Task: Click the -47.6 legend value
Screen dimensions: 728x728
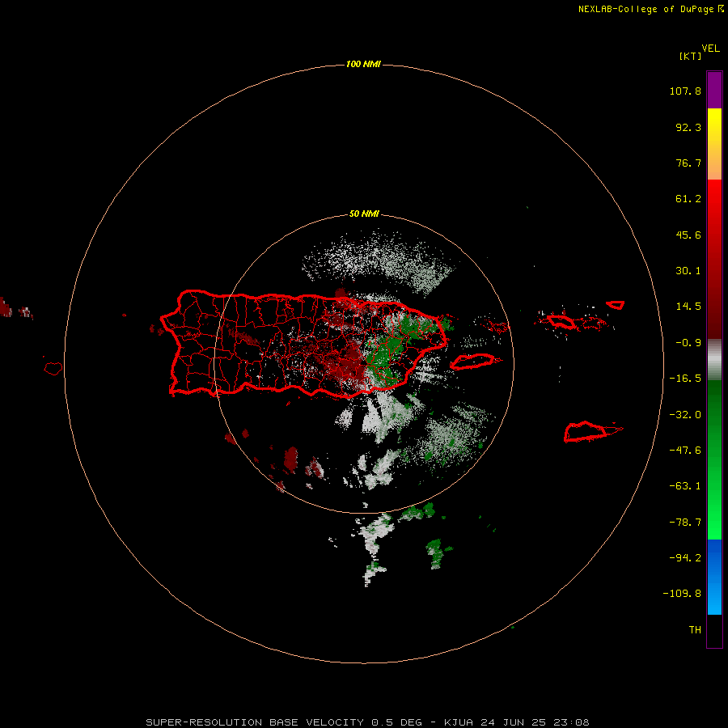Action: tap(685, 451)
